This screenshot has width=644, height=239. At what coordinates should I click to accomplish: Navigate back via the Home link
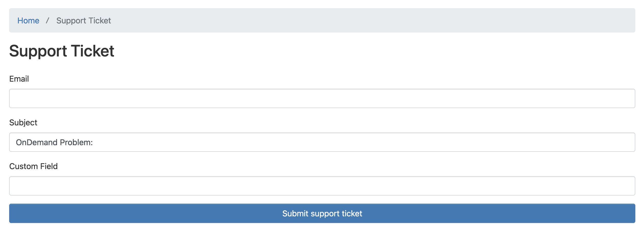pos(28,21)
